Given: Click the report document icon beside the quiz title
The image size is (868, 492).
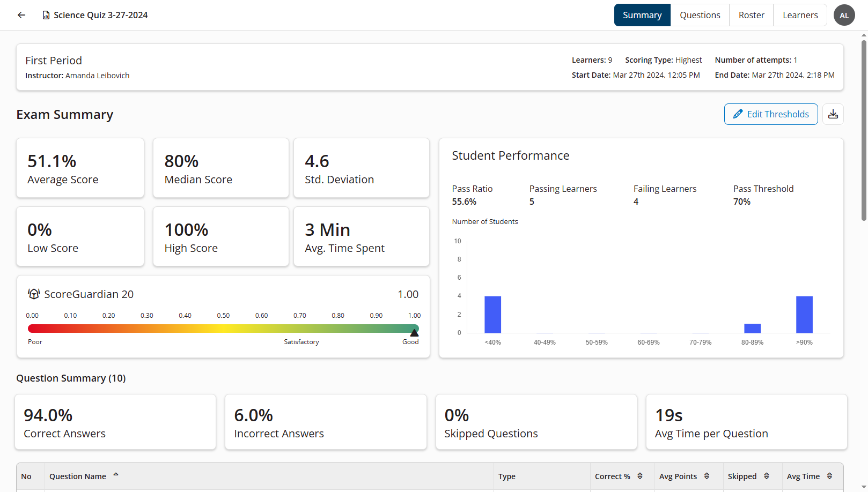Looking at the screenshot, I should tap(46, 14).
